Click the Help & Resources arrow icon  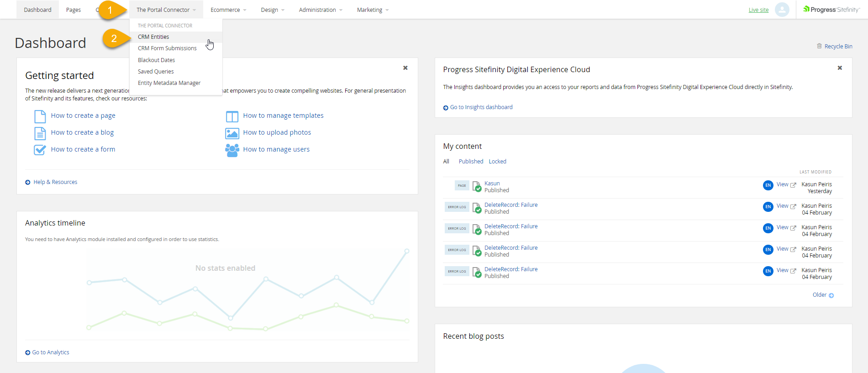(28, 182)
